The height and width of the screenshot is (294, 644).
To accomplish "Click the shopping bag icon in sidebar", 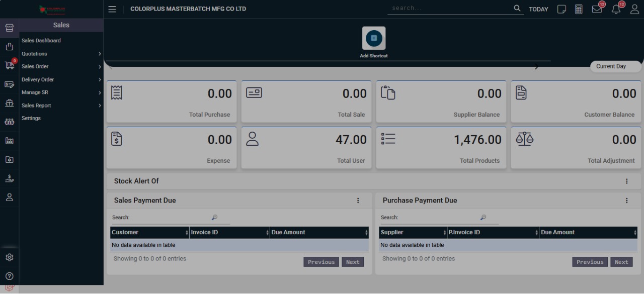I will coord(9,47).
